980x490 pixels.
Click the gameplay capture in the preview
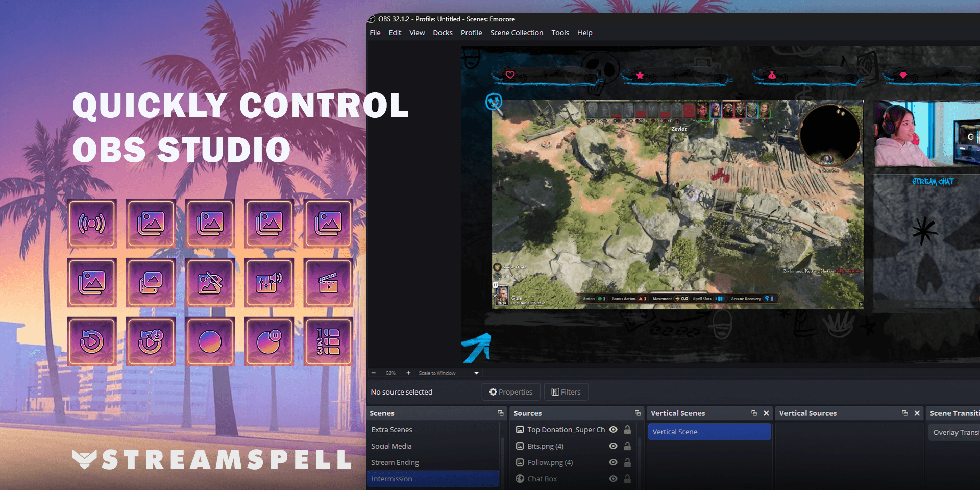(678, 204)
